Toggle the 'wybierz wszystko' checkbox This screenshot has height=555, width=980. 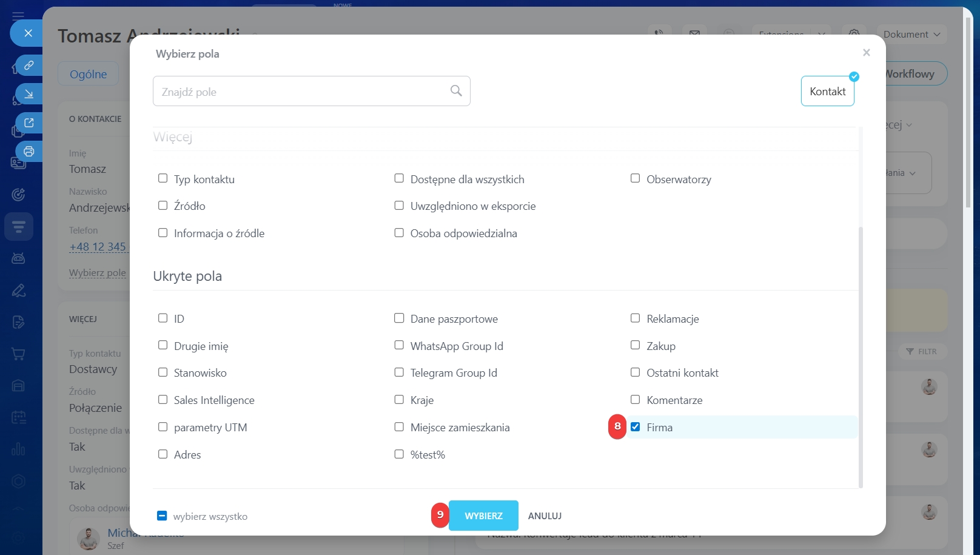pyautogui.click(x=162, y=516)
